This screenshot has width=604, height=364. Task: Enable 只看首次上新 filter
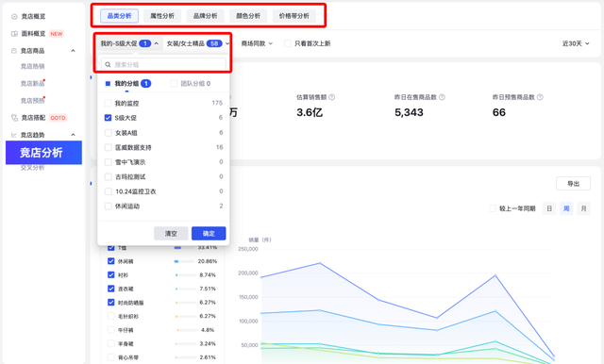tap(287, 43)
